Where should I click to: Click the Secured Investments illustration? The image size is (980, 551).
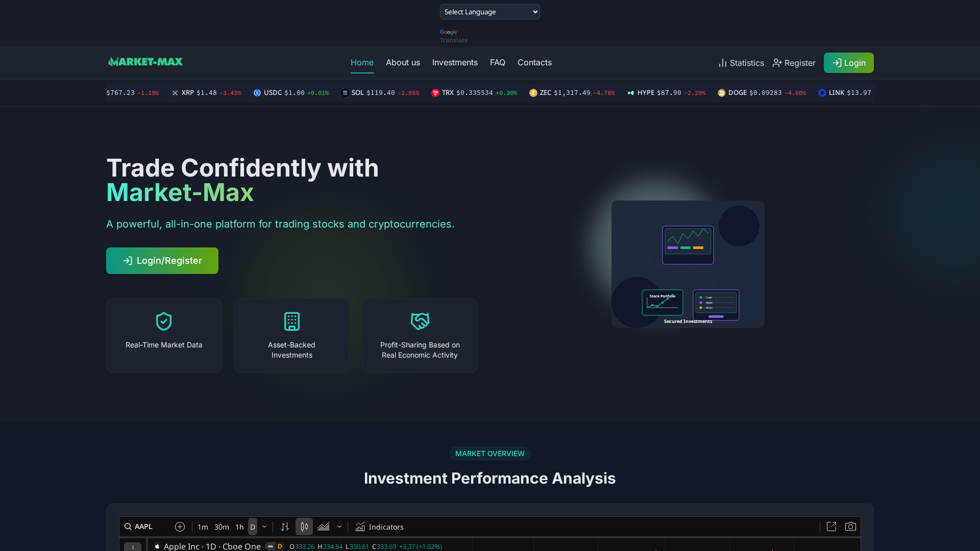pyautogui.click(x=688, y=264)
